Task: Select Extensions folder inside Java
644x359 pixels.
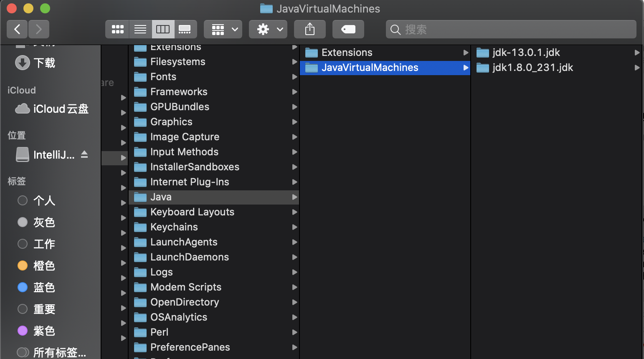Action: [x=385, y=53]
